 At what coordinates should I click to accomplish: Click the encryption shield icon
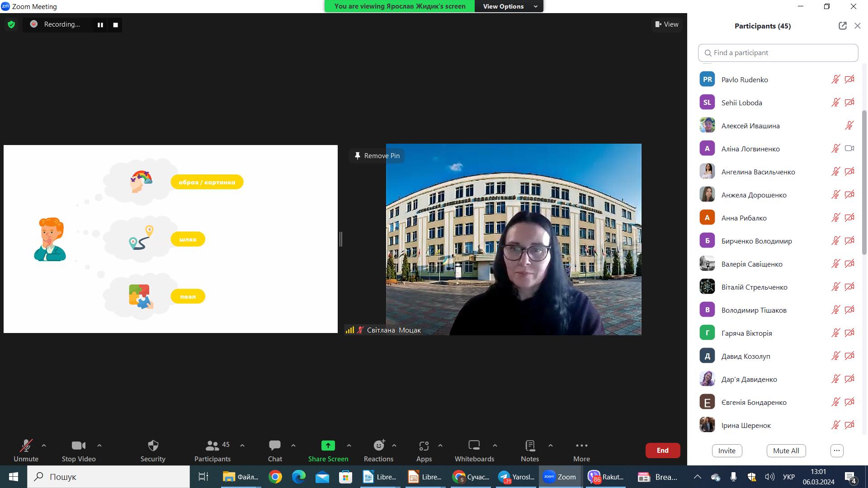pyautogui.click(x=11, y=24)
